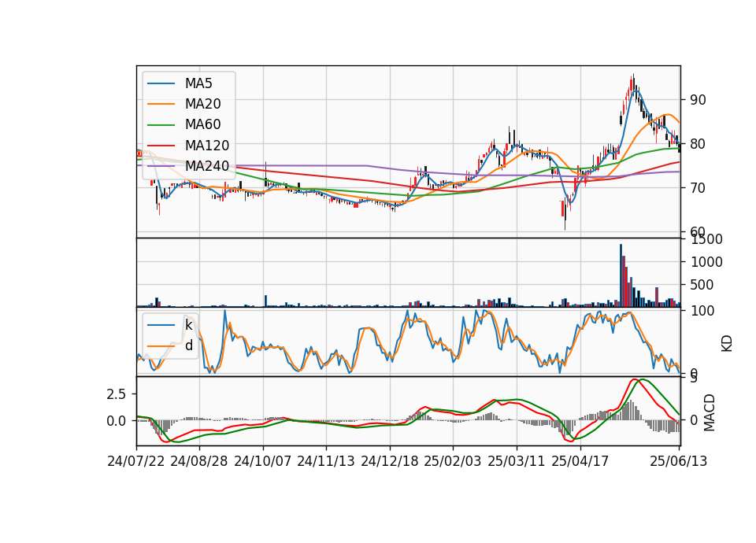Image resolution: width=756 pixels, height=543 pixels.
Task: Click the KD axis title
Action: (x=727, y=344)
